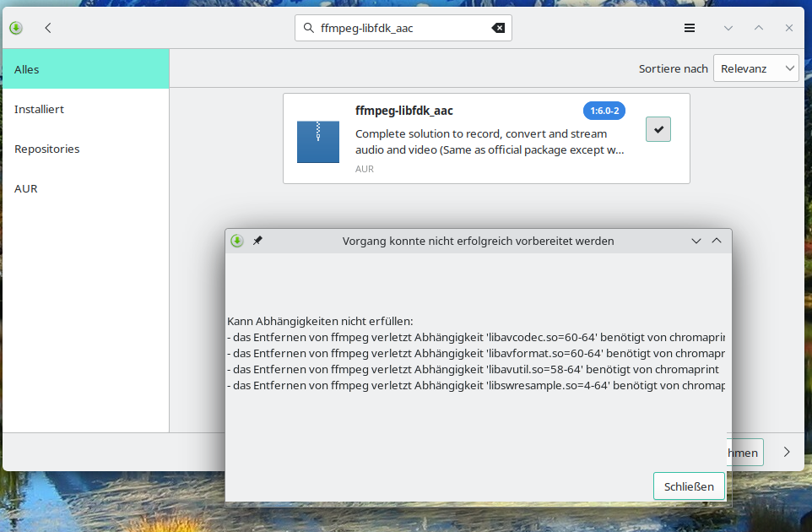
Task: Click the magnifier icon in the search field
Action: [x=309, y=28]
